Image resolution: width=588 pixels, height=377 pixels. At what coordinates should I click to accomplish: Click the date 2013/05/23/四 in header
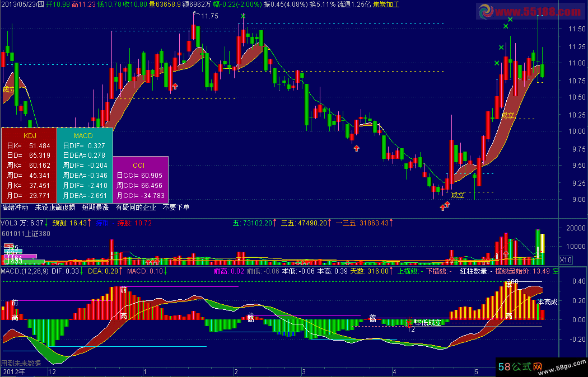(x=22, y=4)
